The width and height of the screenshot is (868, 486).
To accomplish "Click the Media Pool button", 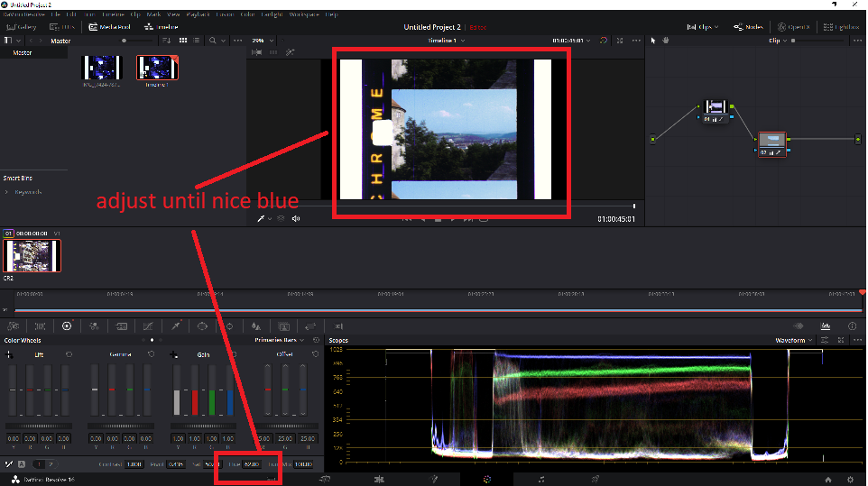I will point(109,26).
